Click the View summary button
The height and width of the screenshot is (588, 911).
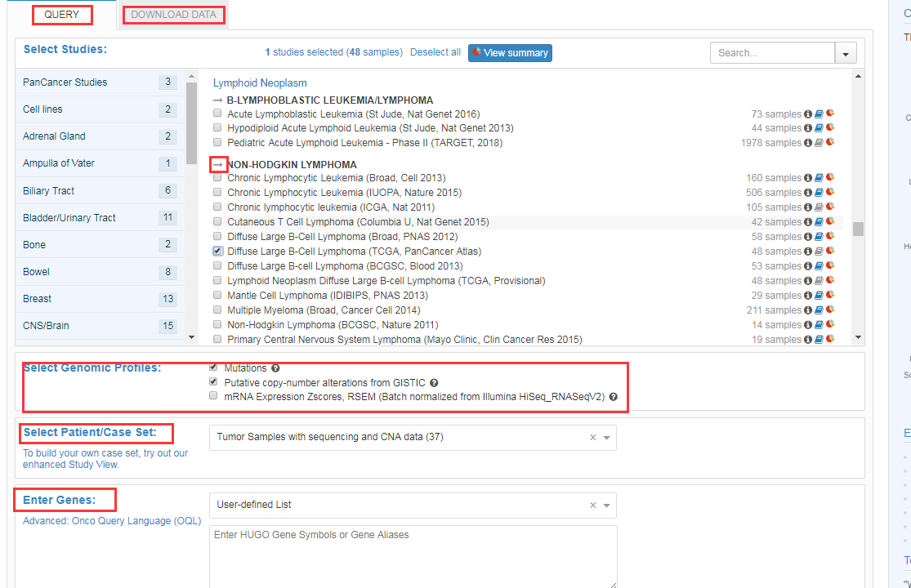click(x=510, y=53)
